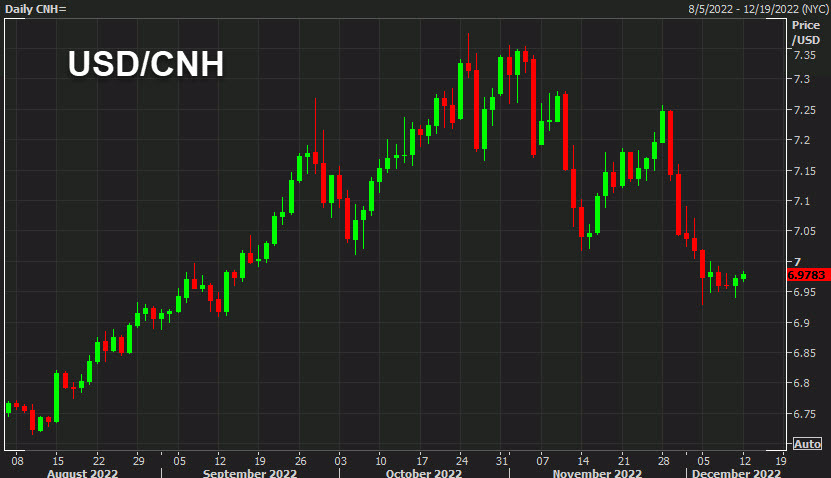Click the Auto scale button
The height and width of the screenshot is (478, 831).
click(807, 444)
